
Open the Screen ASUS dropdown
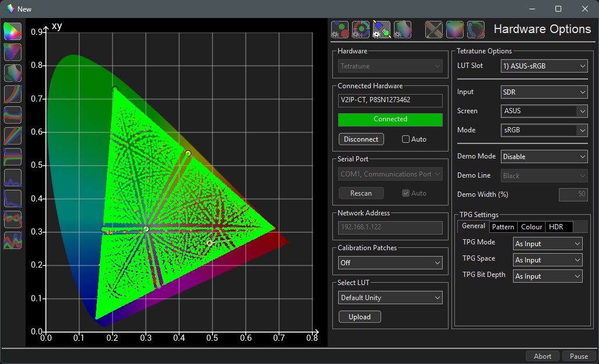pyautogui.click(x=544, y=111)
